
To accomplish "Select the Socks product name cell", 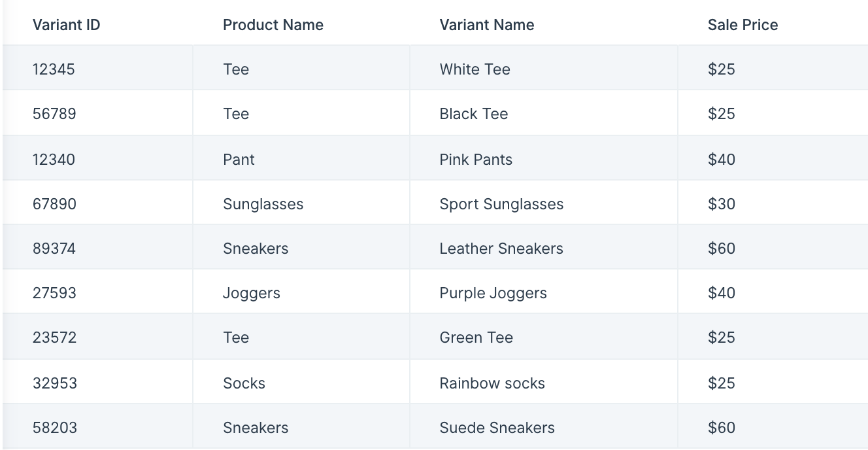I will click(244, 383).
